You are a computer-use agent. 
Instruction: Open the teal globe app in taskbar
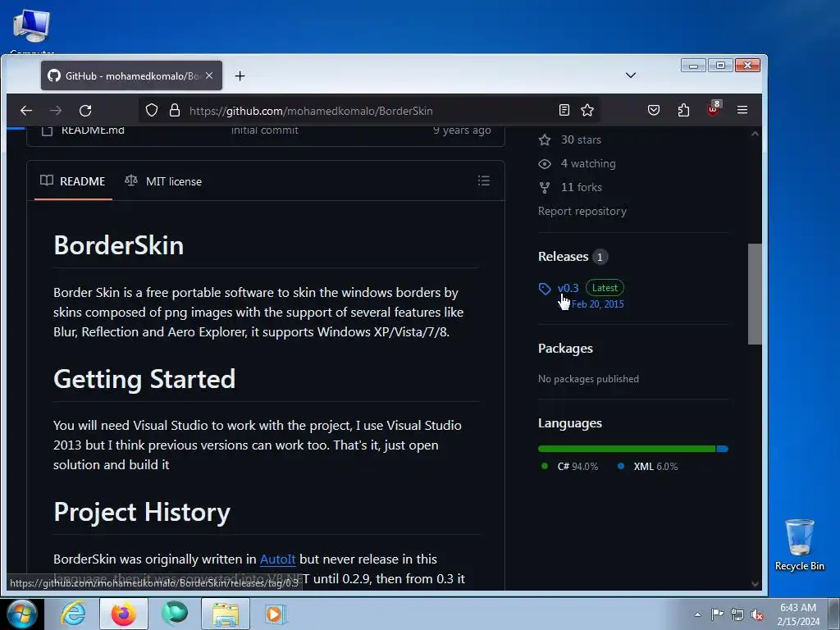pyautogui.click(x=175, y=614)
